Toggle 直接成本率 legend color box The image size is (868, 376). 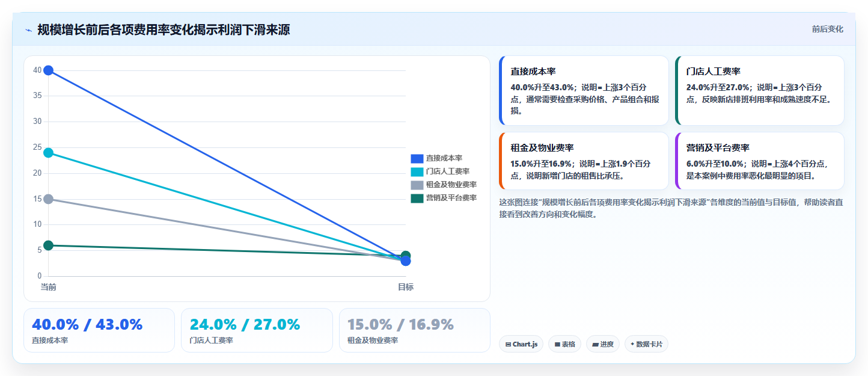(x=417, y=158)
